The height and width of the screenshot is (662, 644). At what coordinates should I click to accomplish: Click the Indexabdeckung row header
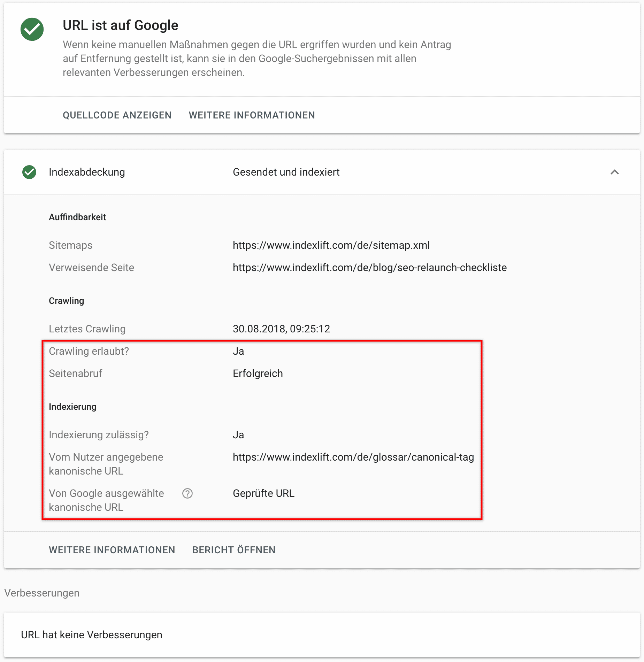(322, 172)
